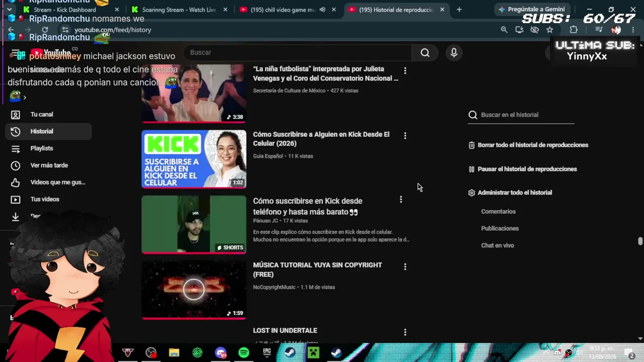
Task: Open Epic Games launcher from taskbar
Action: point(267,353)
